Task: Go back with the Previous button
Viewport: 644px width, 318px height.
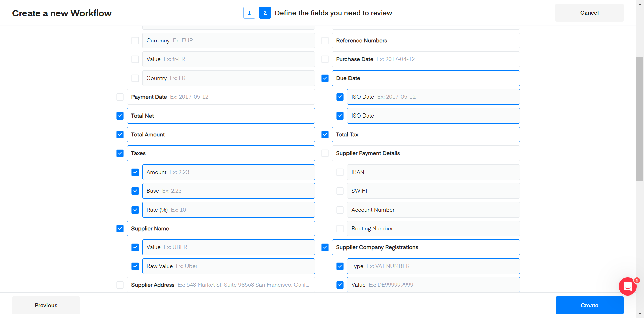Action: (46, 305)
